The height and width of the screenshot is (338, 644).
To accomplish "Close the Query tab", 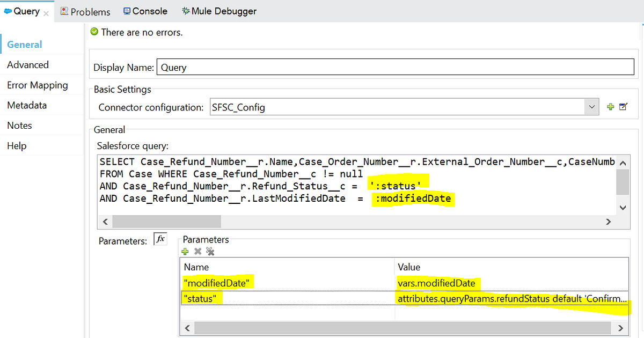I will pyautogui.click(x=46, y=14).
